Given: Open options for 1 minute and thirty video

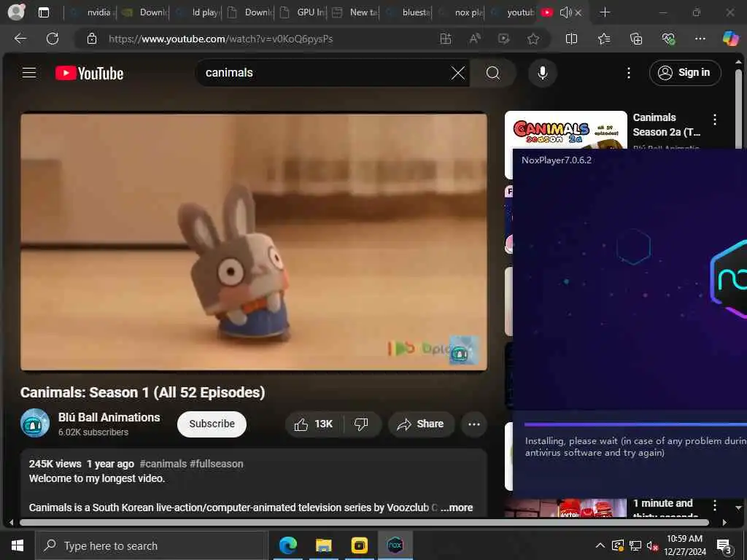Looking at the screenshot, I should point(715,505).
